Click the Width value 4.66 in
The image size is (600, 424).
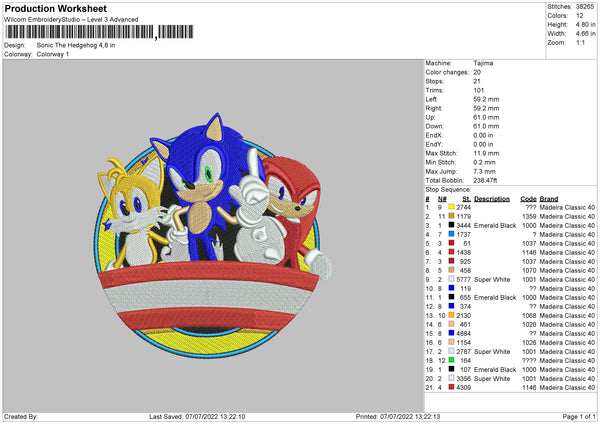point(585,34)
